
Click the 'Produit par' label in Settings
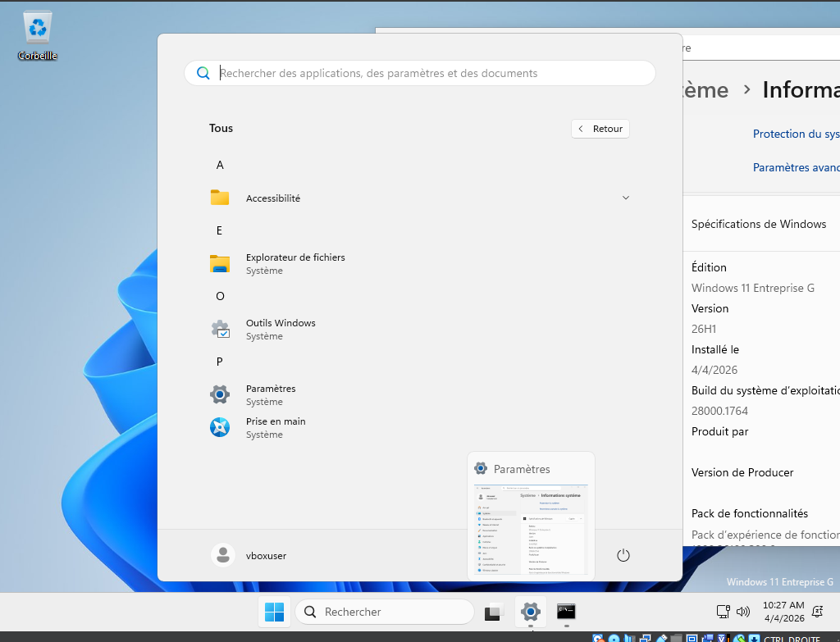click(719, 431)
